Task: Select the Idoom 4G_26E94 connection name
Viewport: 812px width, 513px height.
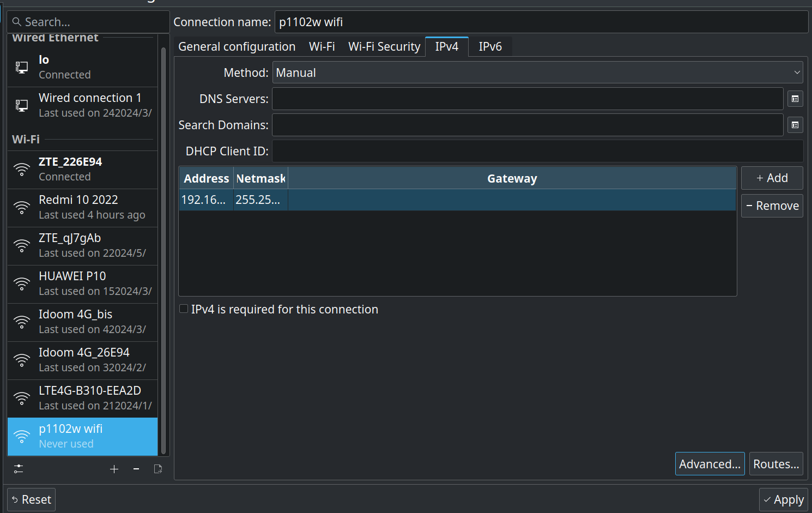Action: [84, 352]
